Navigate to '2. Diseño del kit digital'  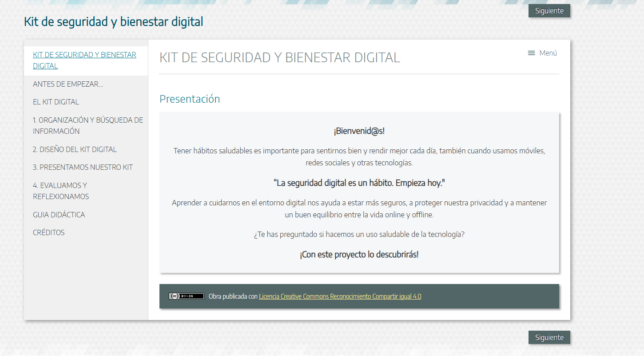(75, 149)
